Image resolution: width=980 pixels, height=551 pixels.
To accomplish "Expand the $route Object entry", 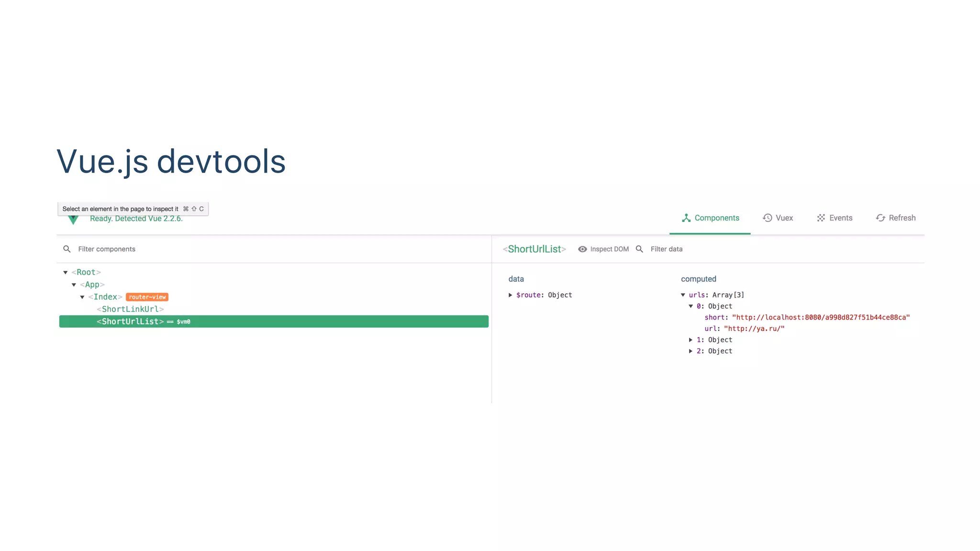I will (511, 295).
